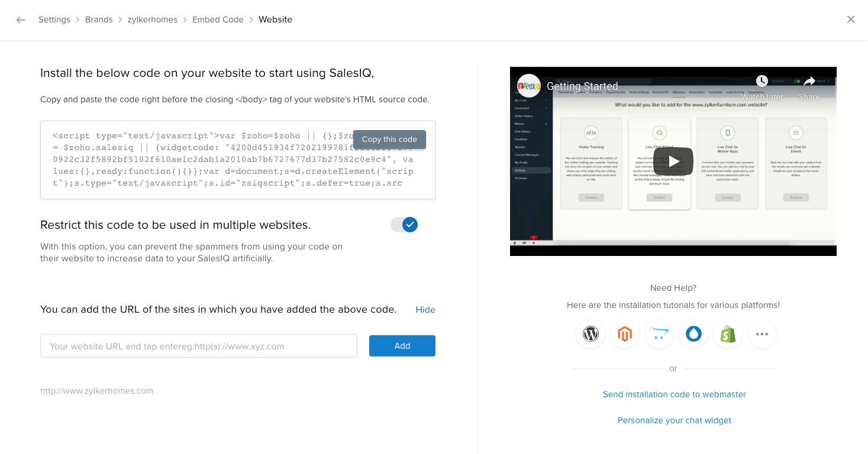The image size is (868, 454).
Task: Go back using the left arrow icon
Action: (21, 20)
